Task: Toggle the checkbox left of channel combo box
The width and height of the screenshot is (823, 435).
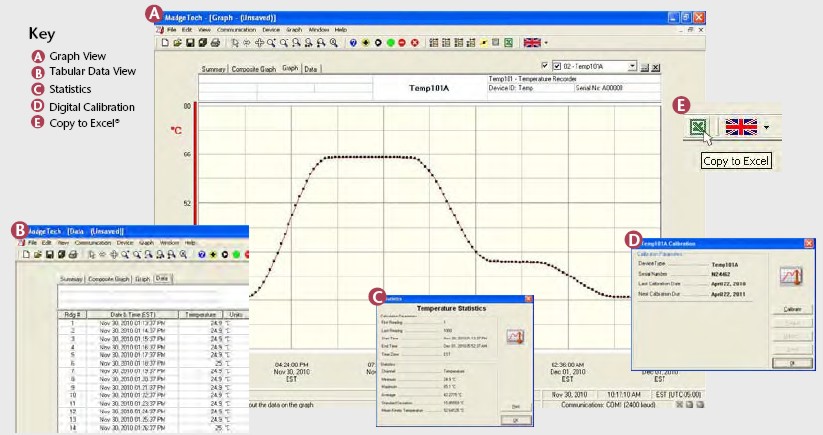Action: pos(544,66)
